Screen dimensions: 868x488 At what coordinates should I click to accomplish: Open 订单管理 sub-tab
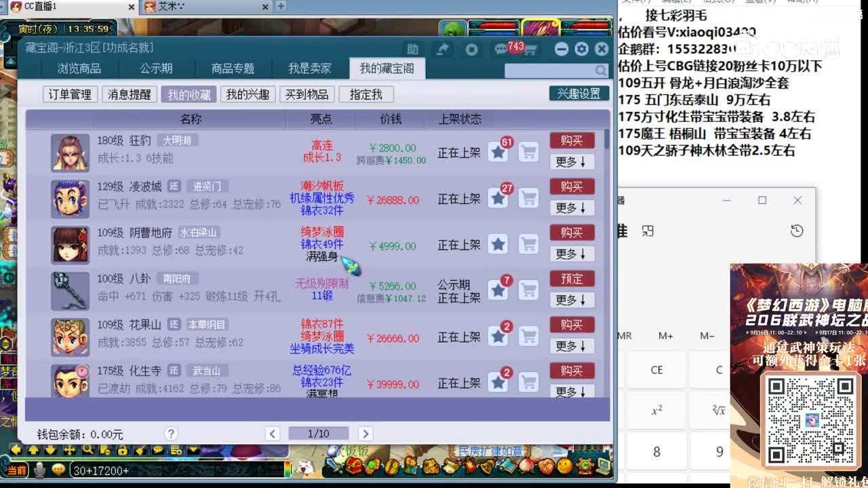pyautogui.click(x=70, y=95)
